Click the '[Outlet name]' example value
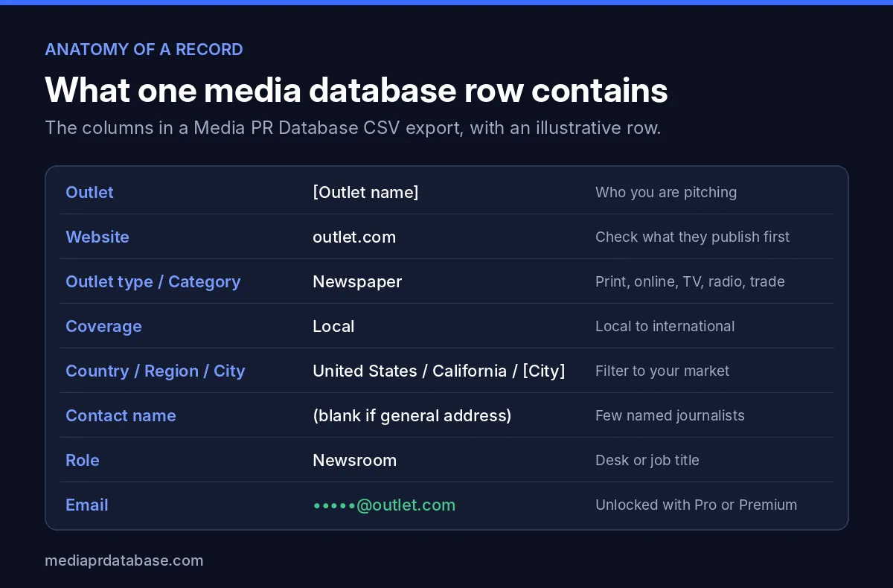Screen dimensions: 893x588 click(365, 192)
